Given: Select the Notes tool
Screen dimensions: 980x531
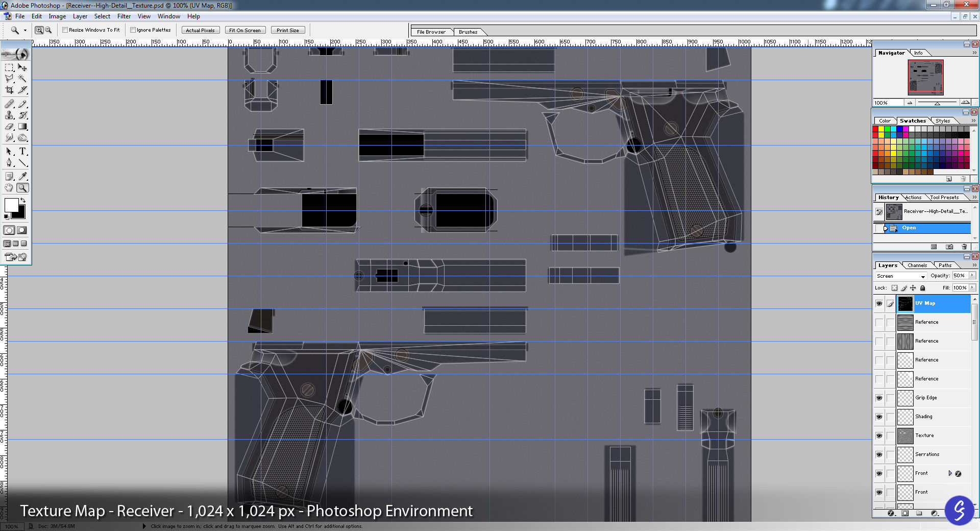Looking at the screenshot, I should point(9,177).
